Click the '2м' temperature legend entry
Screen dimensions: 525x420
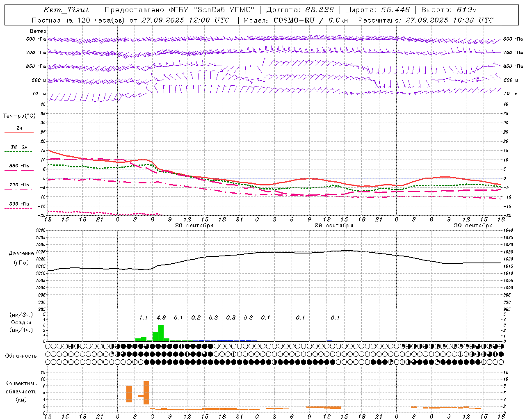tap(19, 128)
